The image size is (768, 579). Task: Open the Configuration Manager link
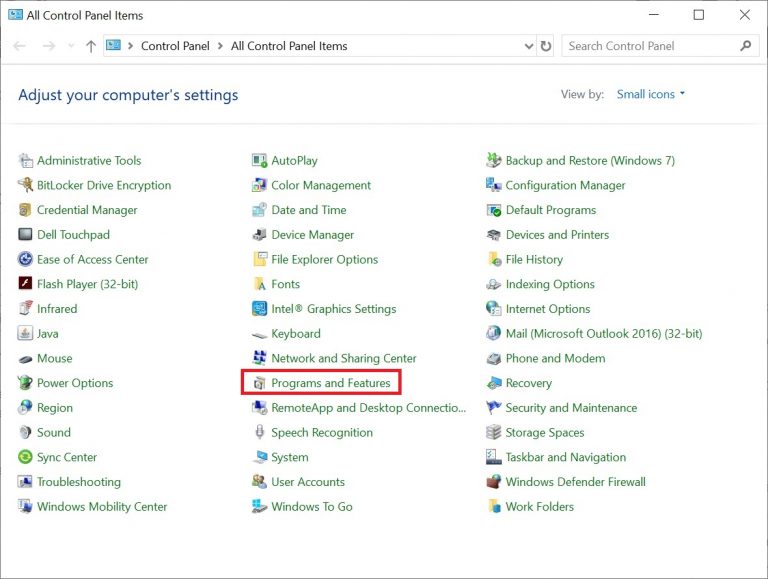click(x=566, y=185)
